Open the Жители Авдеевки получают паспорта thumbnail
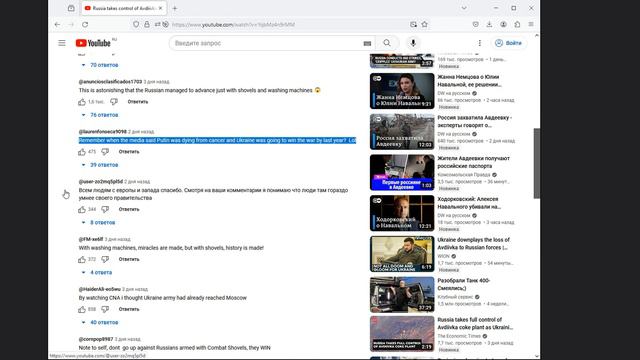 coord(402,173)
